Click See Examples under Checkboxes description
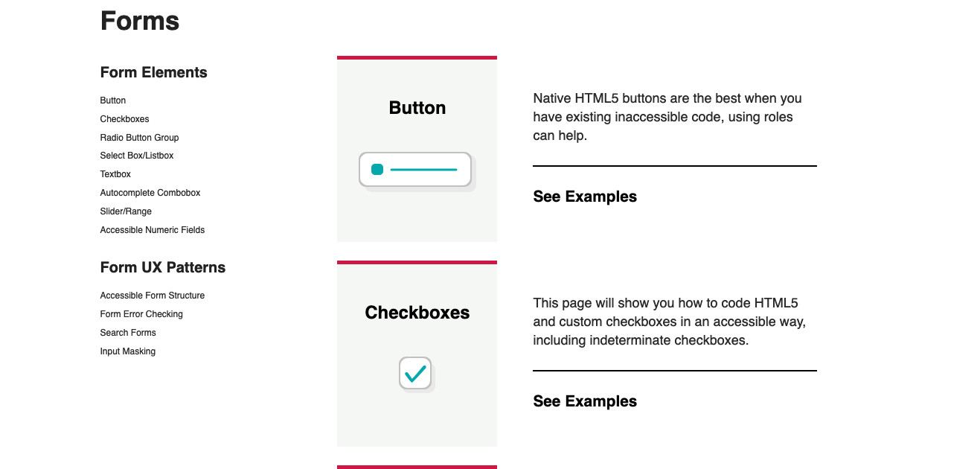 tap(585, 401)
